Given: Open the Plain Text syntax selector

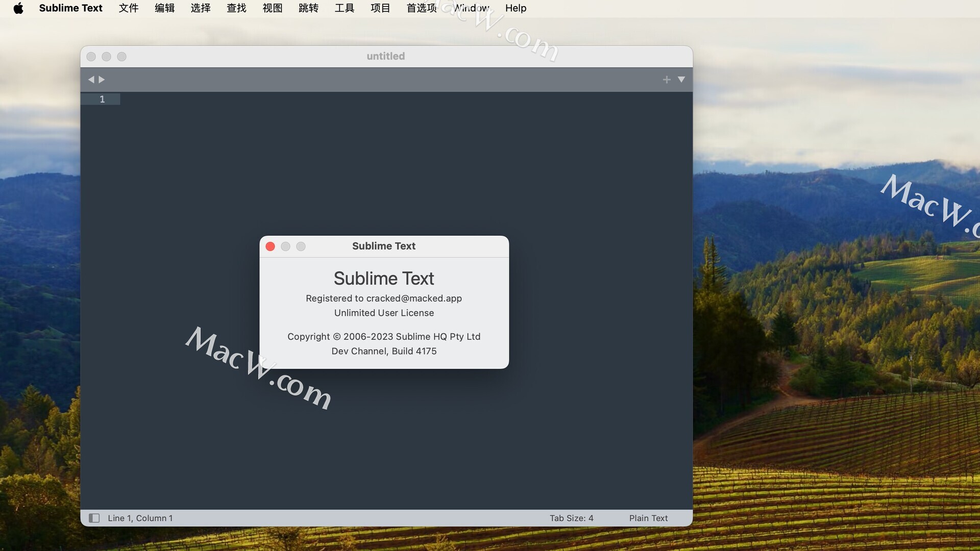Looking at the screenshot, I should pyautogui.click(x=648, y=518).
